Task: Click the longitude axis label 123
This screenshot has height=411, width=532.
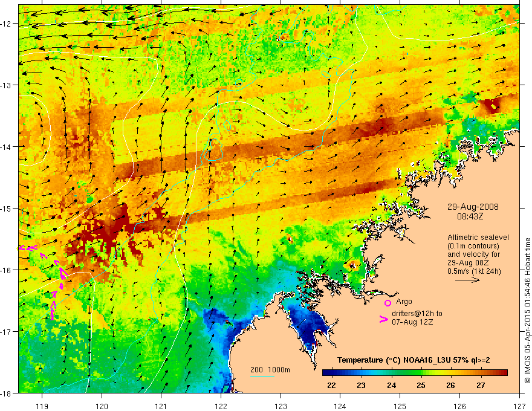Action: [281, 406]
